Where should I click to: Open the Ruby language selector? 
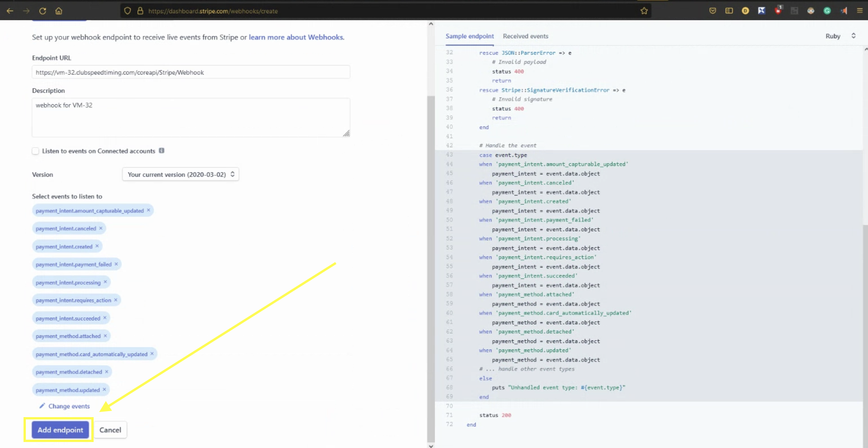tap(840, 36)
